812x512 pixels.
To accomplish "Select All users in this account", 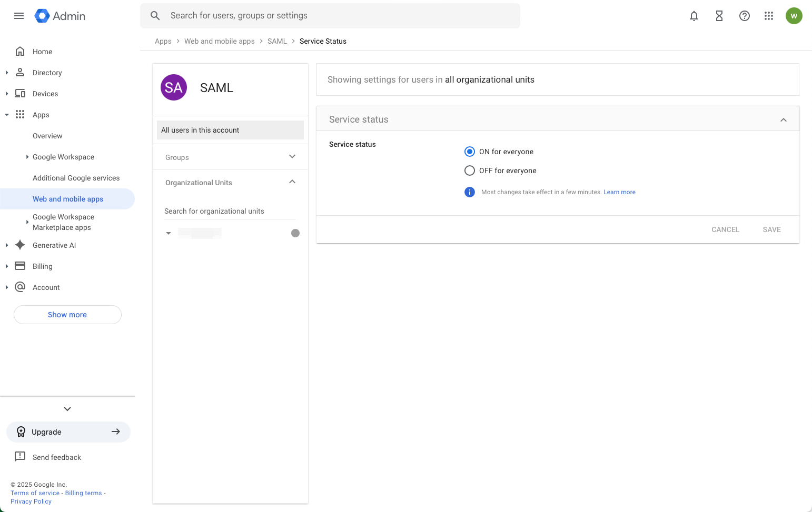I will [x=230, y=130].
